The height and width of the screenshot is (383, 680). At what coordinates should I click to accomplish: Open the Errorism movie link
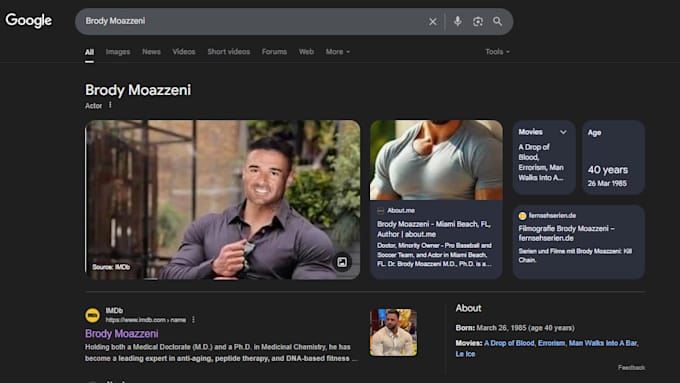[551, 343]
